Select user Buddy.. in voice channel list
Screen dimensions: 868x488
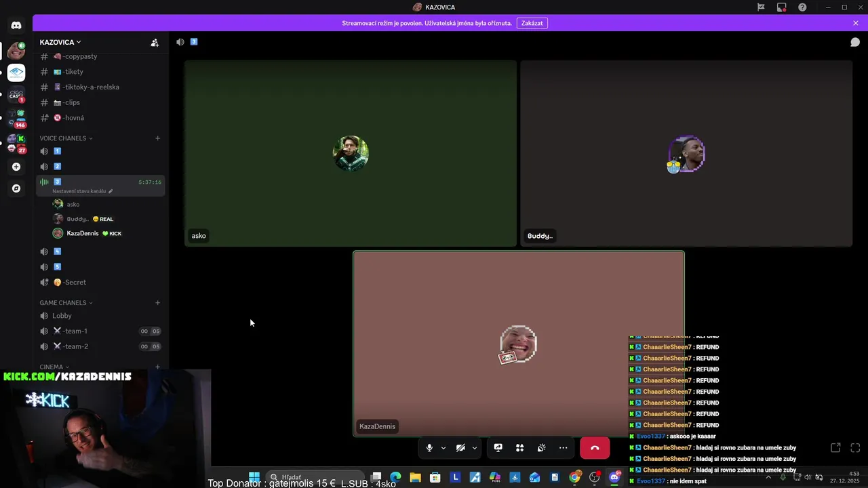tap(107, 219)
